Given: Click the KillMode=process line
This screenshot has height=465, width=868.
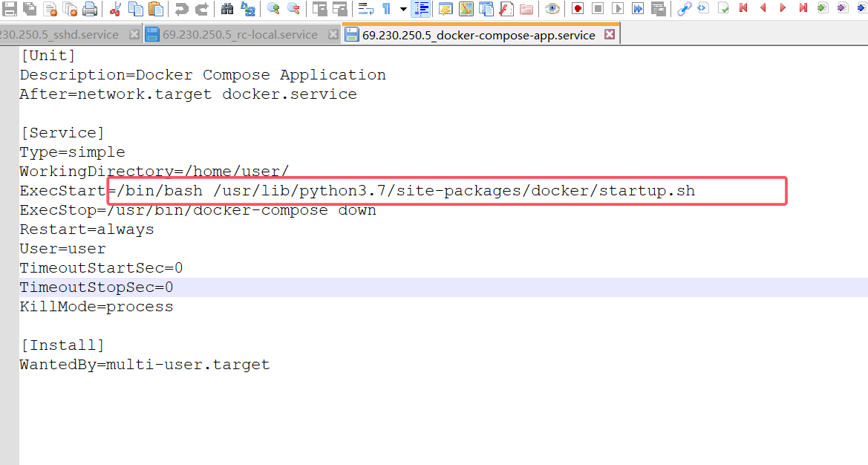Looking at the screenshot, I should (x=97, y=307).
